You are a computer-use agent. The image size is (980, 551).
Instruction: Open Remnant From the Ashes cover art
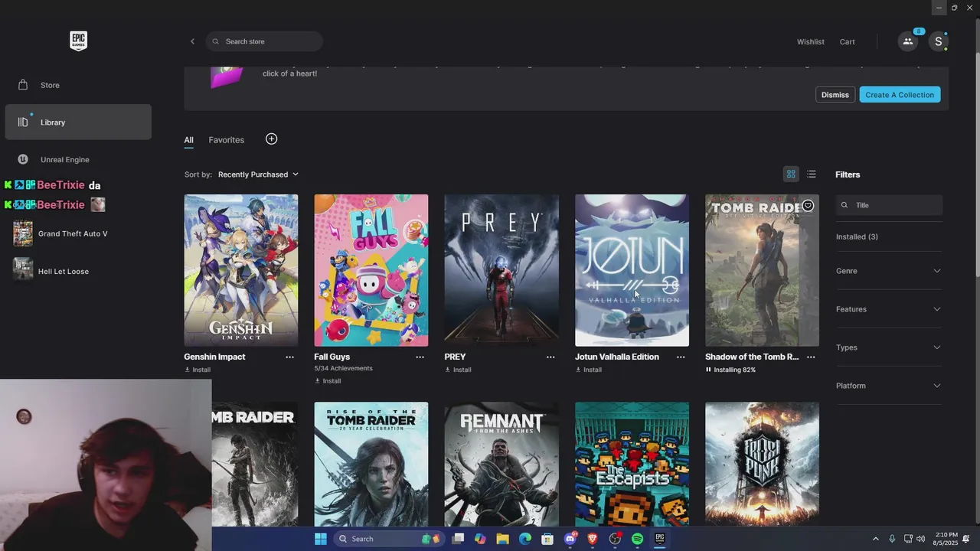click(x=501, y=464)
